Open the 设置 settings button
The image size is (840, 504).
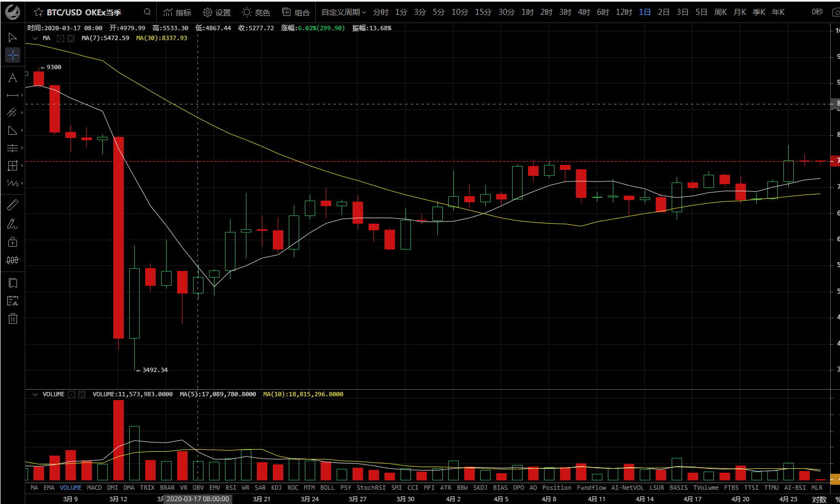tap(217, 12)
